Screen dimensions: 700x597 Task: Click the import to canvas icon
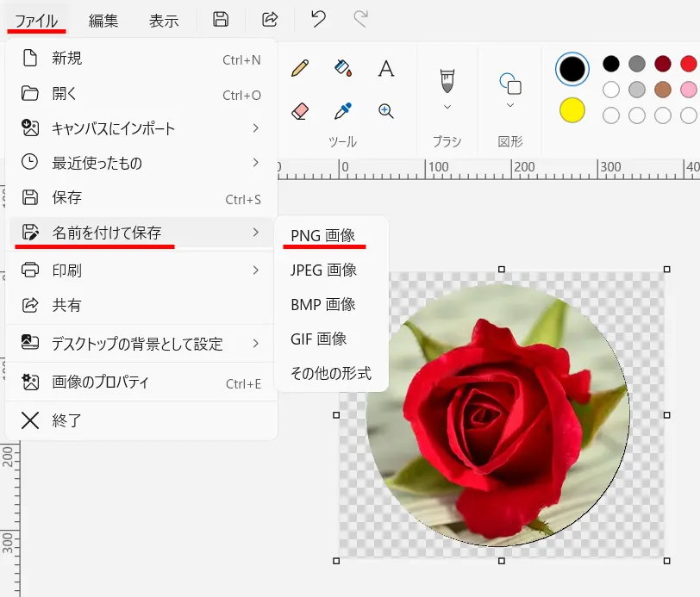(x=30, y=127)
